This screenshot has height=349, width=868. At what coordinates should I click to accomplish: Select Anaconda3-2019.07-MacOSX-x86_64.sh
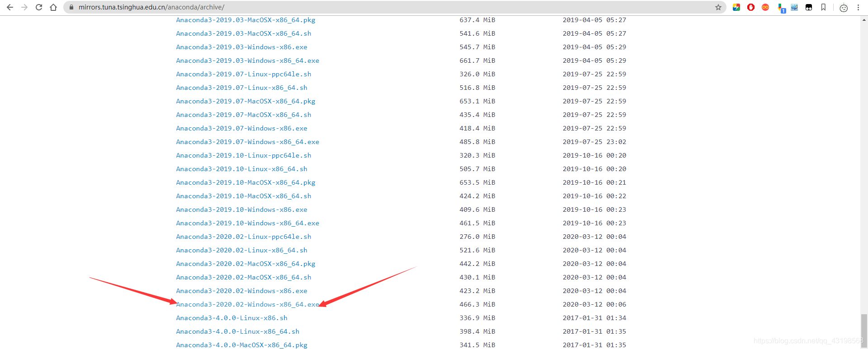point(244,115)
